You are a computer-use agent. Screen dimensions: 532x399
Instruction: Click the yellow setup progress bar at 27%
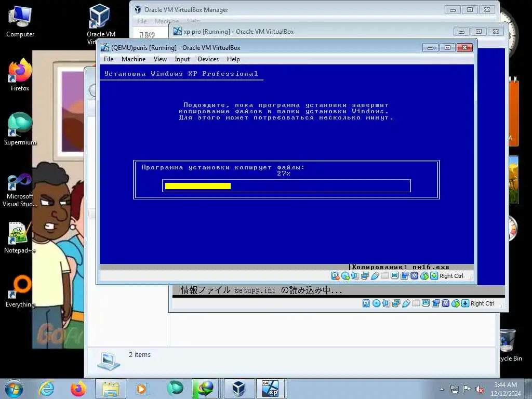198,186
